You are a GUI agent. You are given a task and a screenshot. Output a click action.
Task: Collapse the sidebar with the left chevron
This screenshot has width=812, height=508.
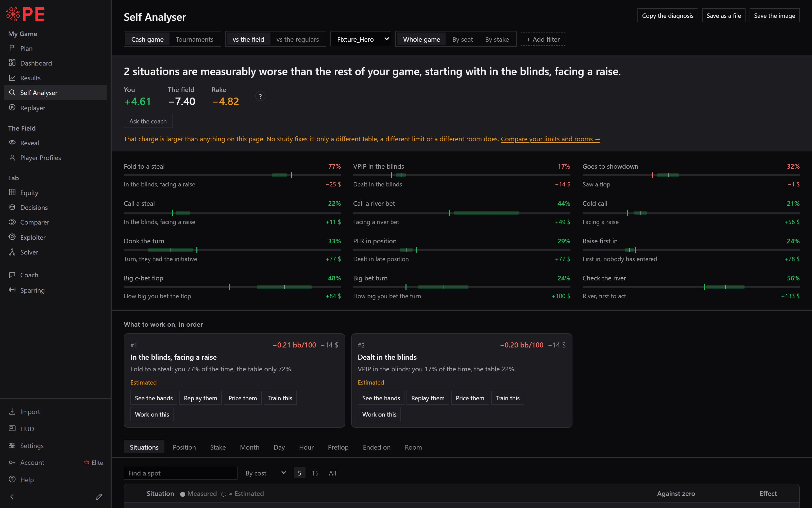click(x=12, y=497)
